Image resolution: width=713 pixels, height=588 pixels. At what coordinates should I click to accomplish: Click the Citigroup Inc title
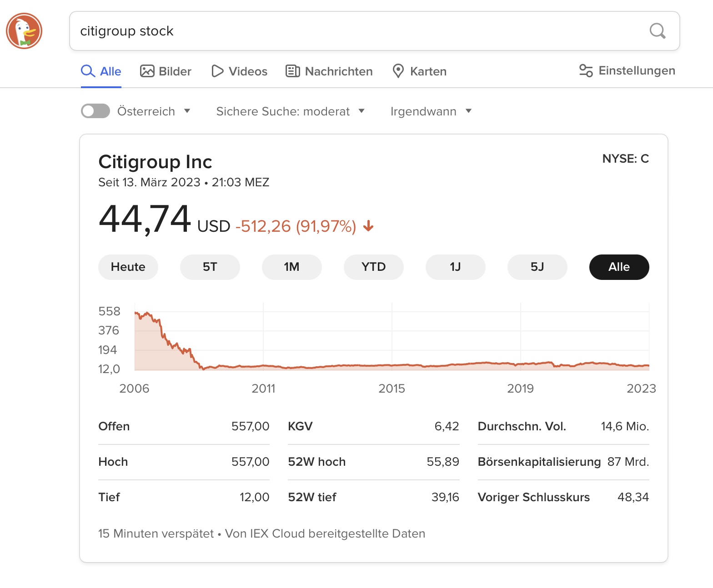point(156,162)
